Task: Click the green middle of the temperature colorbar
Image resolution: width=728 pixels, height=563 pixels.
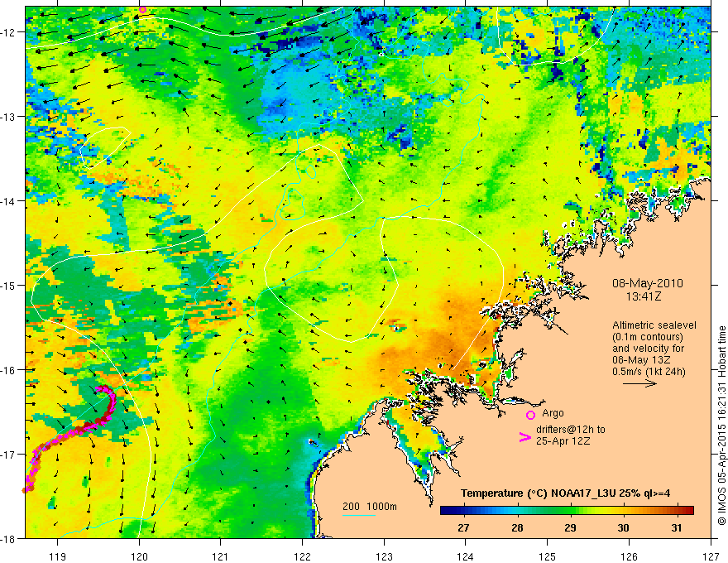Action: click(567, 510)
